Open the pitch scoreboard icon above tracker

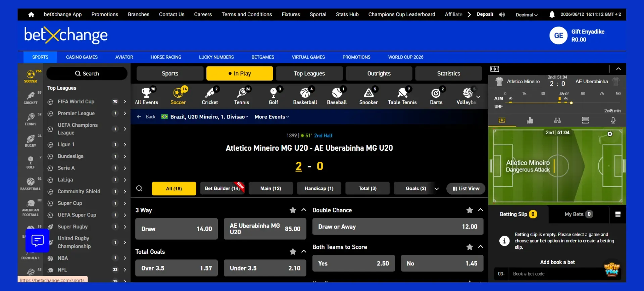tap(495, 69)
